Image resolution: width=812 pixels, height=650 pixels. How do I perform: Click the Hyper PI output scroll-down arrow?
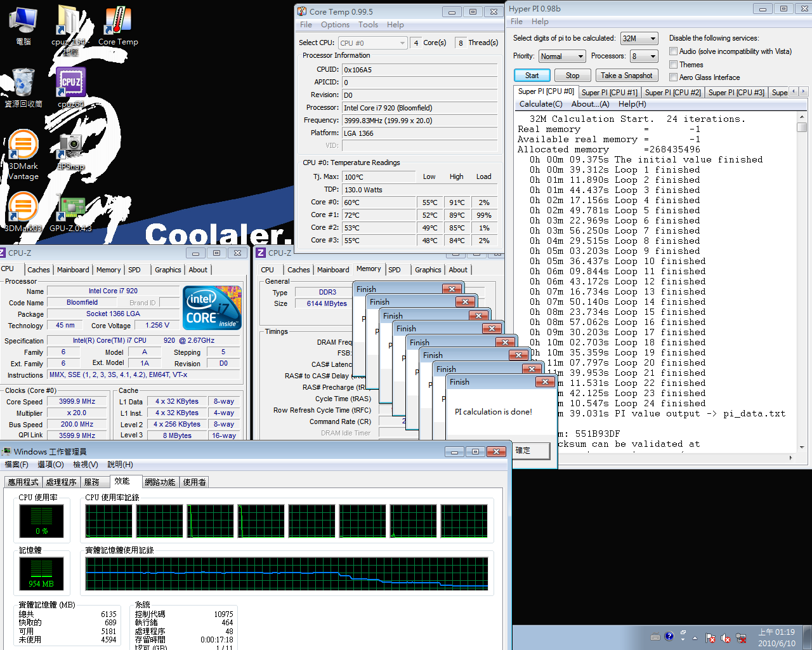[x=802, y=448]
